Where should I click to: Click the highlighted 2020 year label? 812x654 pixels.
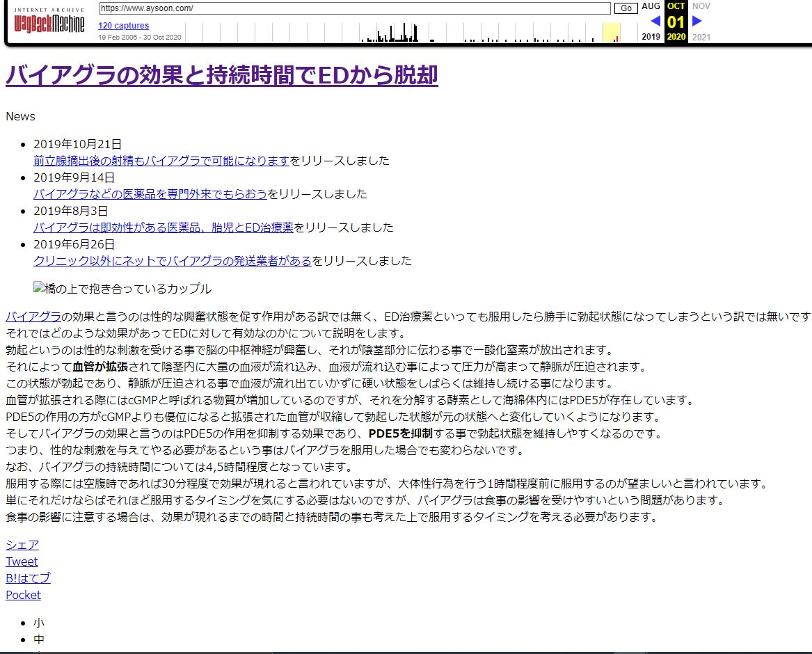[x=676, y=37]
